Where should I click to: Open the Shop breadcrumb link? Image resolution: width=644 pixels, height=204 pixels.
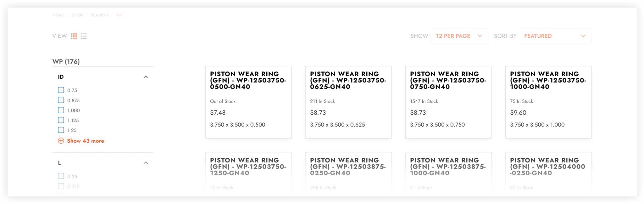(x=78, y=15)
